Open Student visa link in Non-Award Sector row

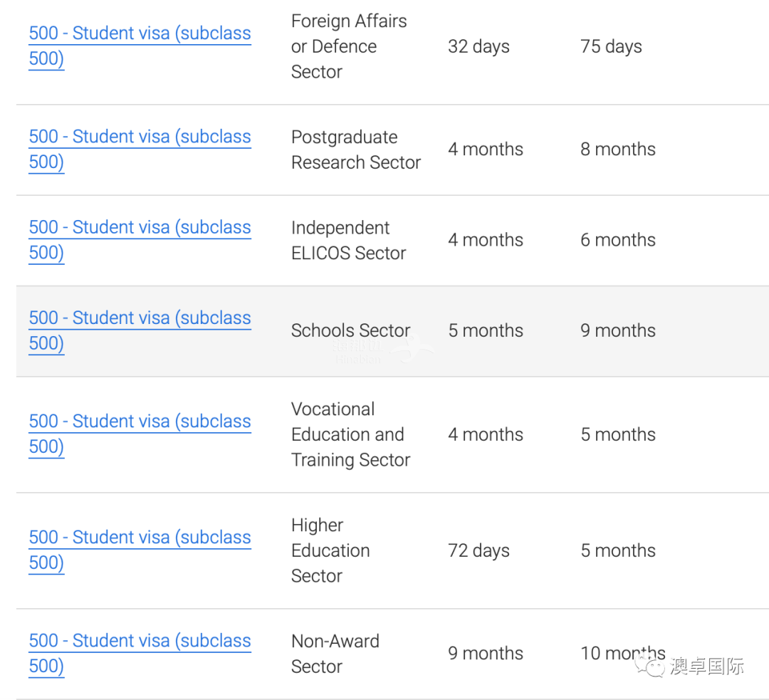(x=140, y=653)
